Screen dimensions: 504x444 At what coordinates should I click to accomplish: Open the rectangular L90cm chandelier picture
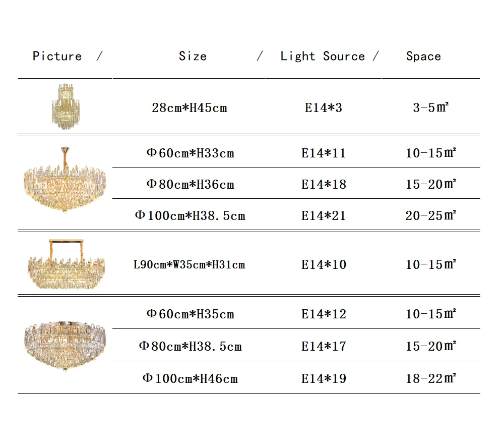66,264
